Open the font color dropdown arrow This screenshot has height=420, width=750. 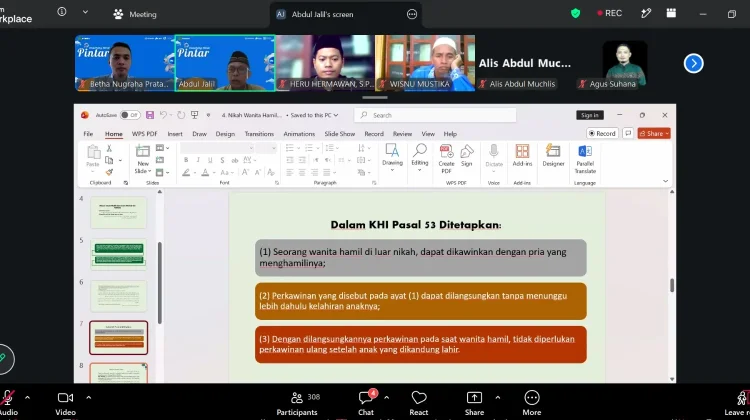(214, 173)
